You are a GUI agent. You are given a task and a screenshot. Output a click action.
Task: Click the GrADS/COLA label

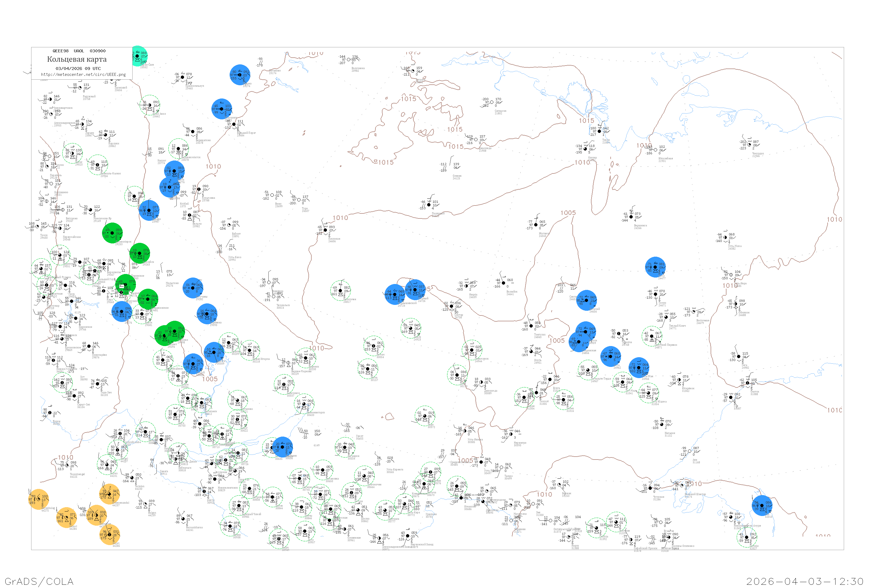(x=39, y=581)
